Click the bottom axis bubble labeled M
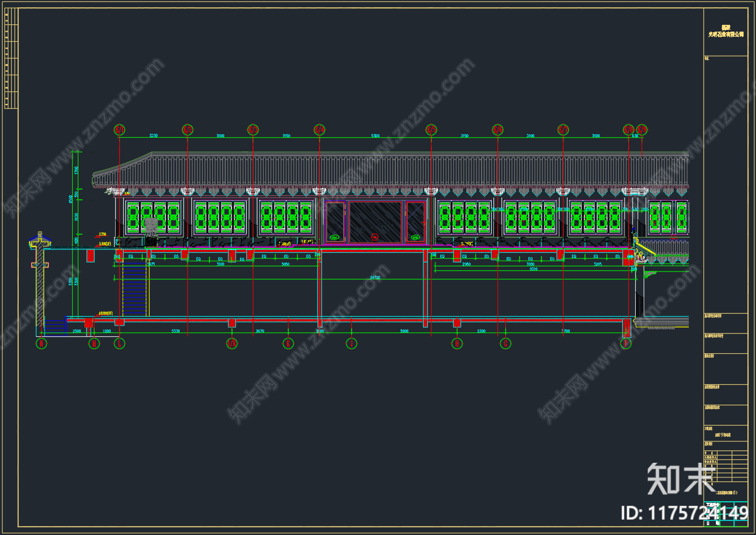This screenshot has width=756, height=535. click(x=94, y=343)
